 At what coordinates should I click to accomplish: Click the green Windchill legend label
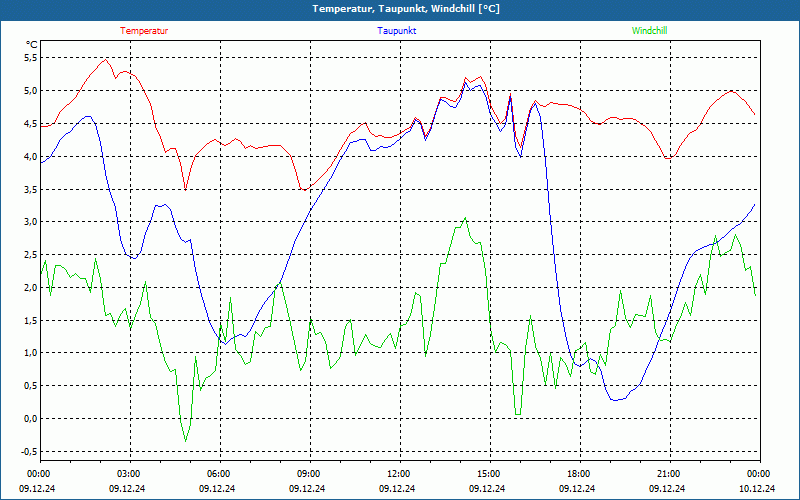(x=649, y=31)
